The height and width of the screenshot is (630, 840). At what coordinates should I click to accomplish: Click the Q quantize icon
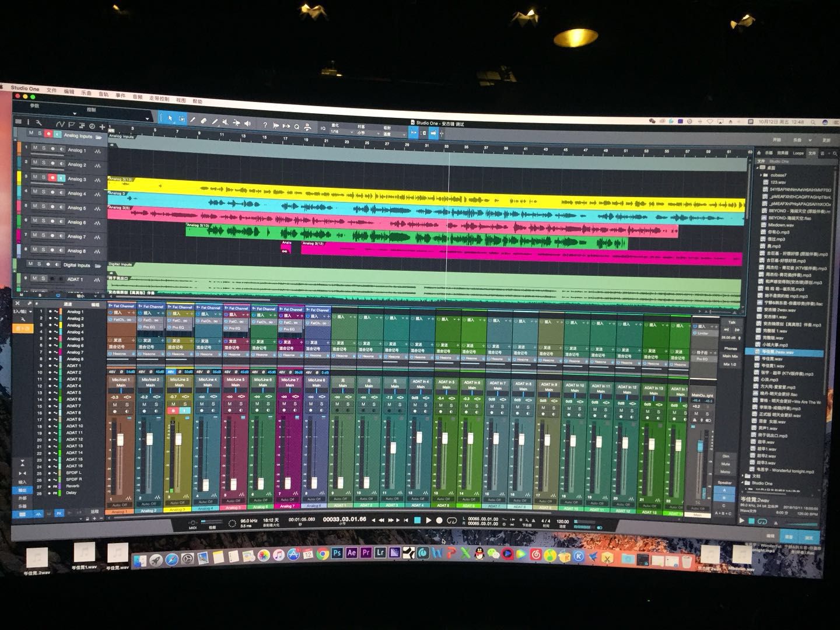click(x=297, y=127)
